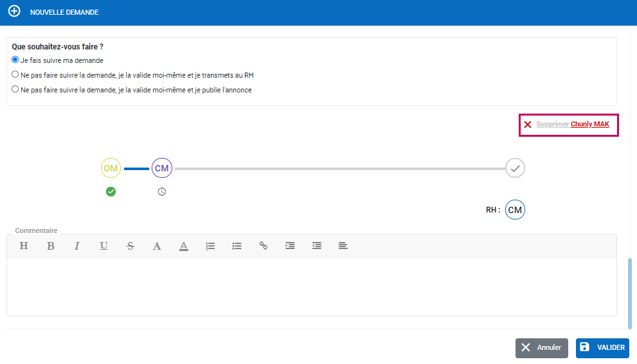Increase indent in comment editor
Image resolution: width=637 pixels, height=364 pixels.
(x=290, y=246)
